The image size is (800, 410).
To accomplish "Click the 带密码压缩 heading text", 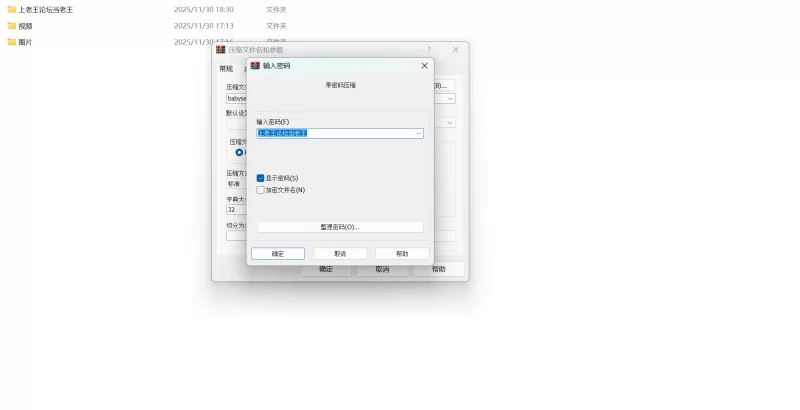I will click(x=340, y=85).
